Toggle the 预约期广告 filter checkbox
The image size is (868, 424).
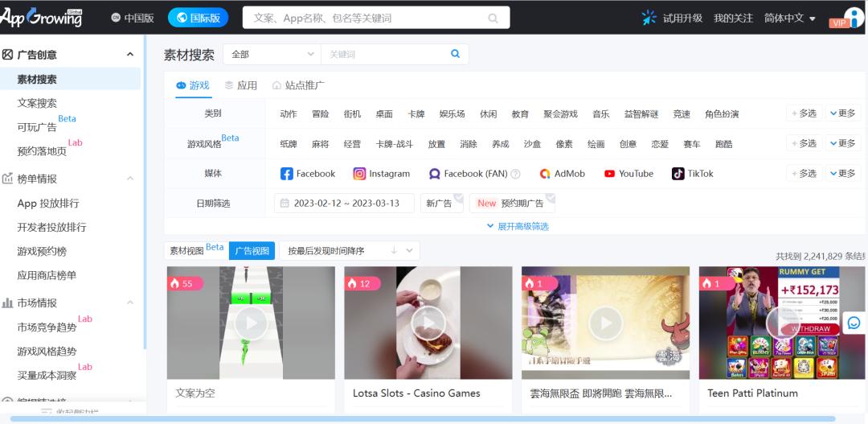point(512,203)
